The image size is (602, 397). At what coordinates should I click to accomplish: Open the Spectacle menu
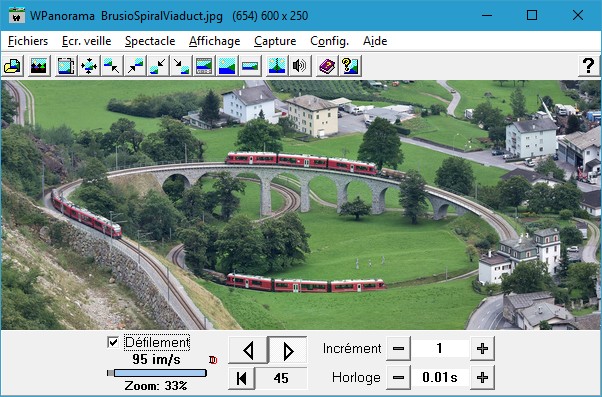150,41
